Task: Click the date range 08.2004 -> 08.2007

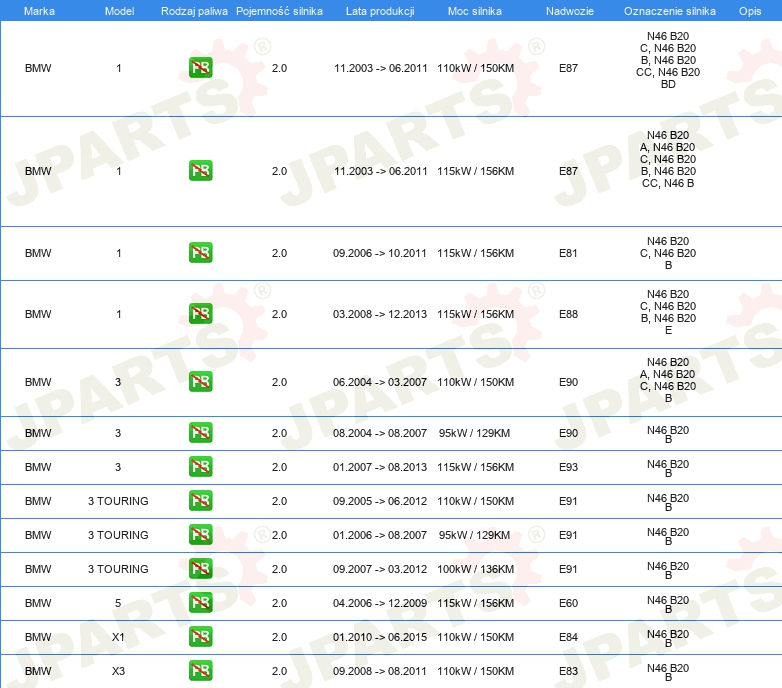Action: tap(380, 433)
